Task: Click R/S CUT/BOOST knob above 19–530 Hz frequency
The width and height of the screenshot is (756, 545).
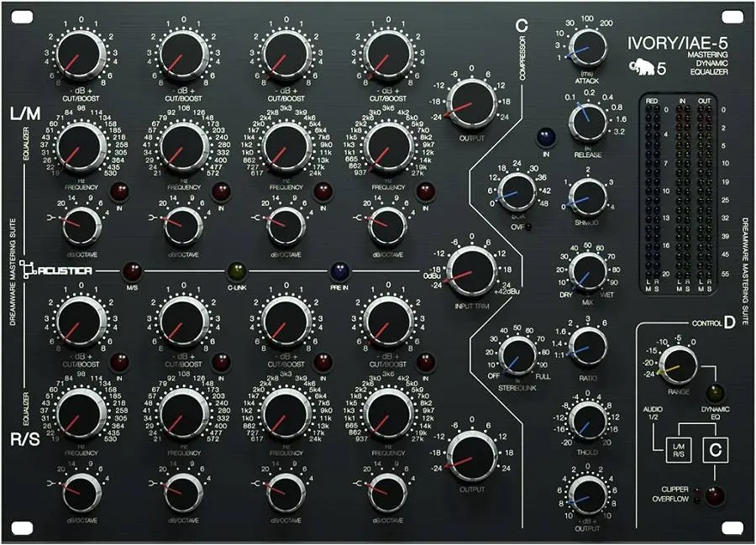Action: (81, 321)
